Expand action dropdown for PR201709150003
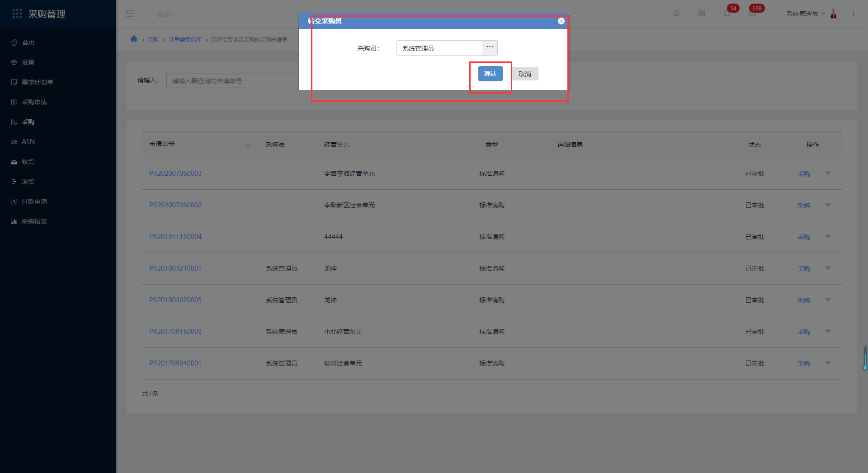Screen dimensions: 868x473 [x=828, y=332]
